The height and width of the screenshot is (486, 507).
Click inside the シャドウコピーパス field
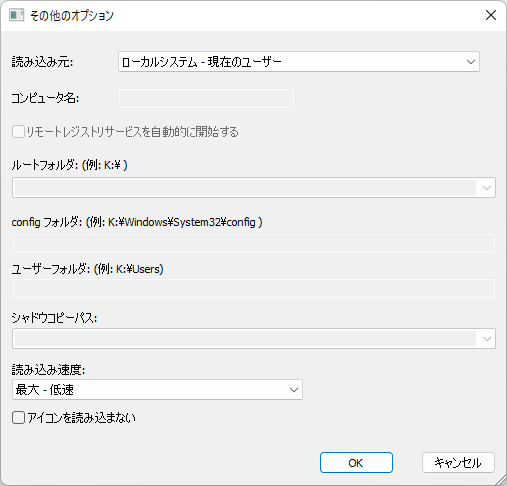pyautogui.click(x=245, y=339)
